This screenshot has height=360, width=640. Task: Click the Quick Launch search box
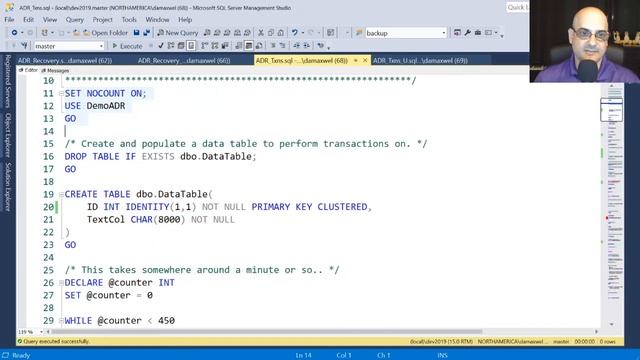click(518, 7)
